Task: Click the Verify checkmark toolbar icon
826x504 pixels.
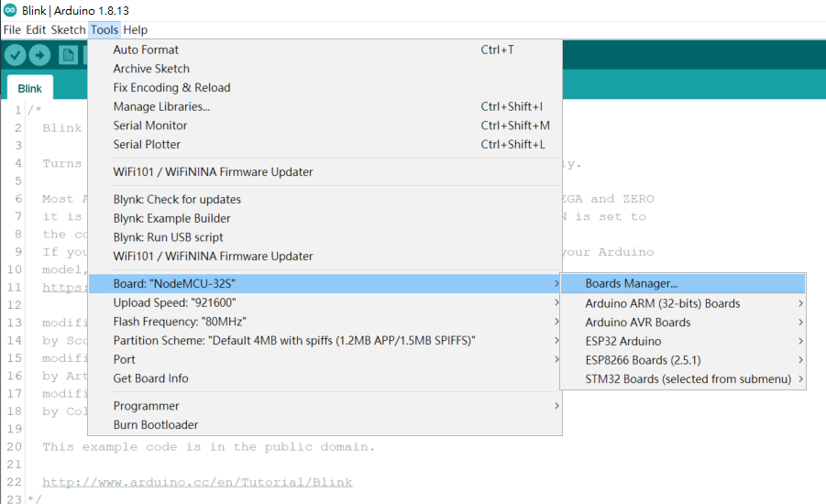Action: tap(16, 55)
